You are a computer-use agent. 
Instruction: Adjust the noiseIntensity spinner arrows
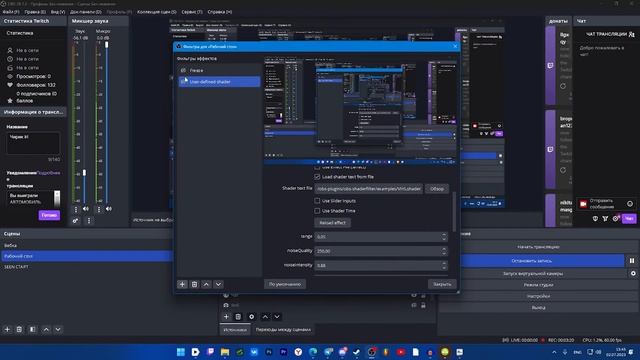444,265
